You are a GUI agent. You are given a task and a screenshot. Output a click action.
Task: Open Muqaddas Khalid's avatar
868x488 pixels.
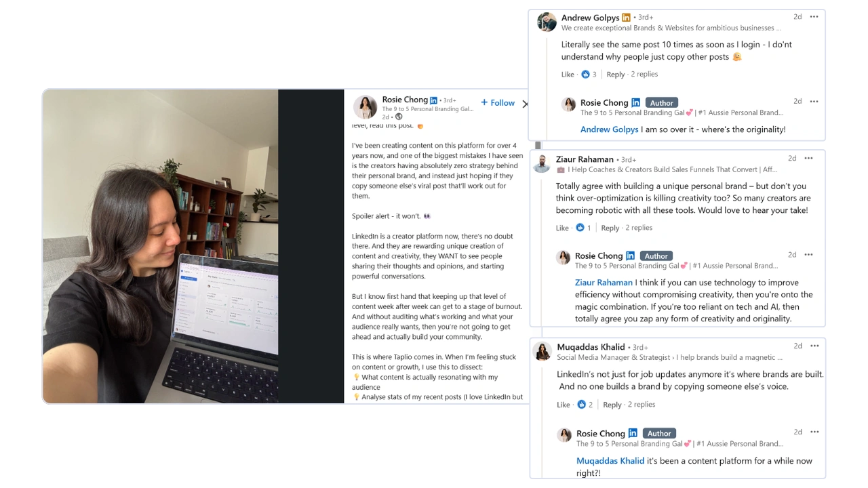542,352
